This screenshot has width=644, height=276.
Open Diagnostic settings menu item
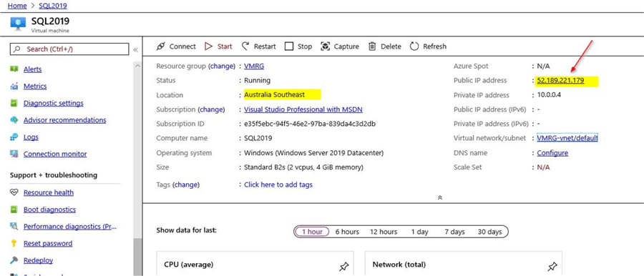(54, 103)
